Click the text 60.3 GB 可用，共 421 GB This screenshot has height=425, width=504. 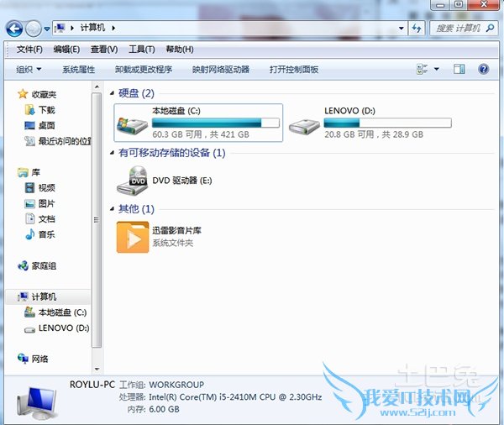click(201, 134)
